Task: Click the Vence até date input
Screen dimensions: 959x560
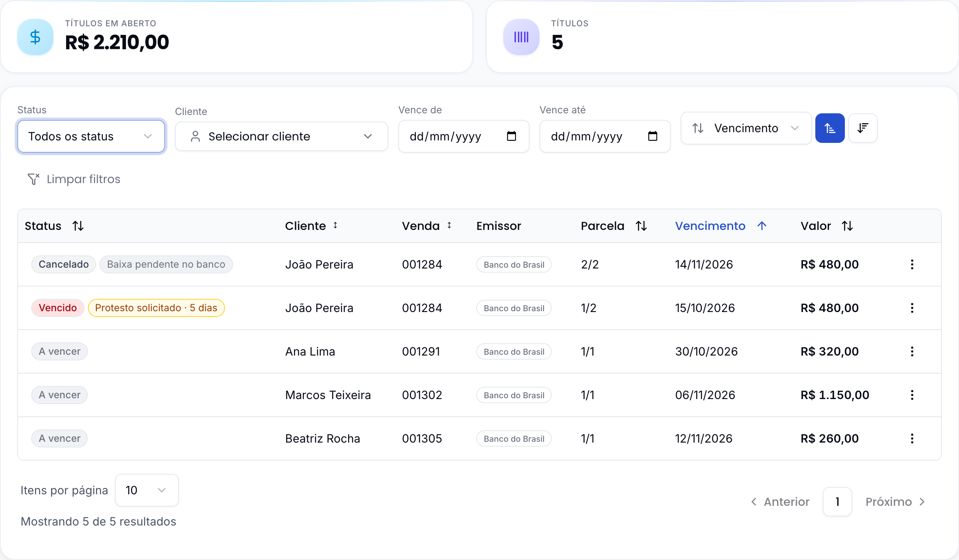Action: (605, 136)
